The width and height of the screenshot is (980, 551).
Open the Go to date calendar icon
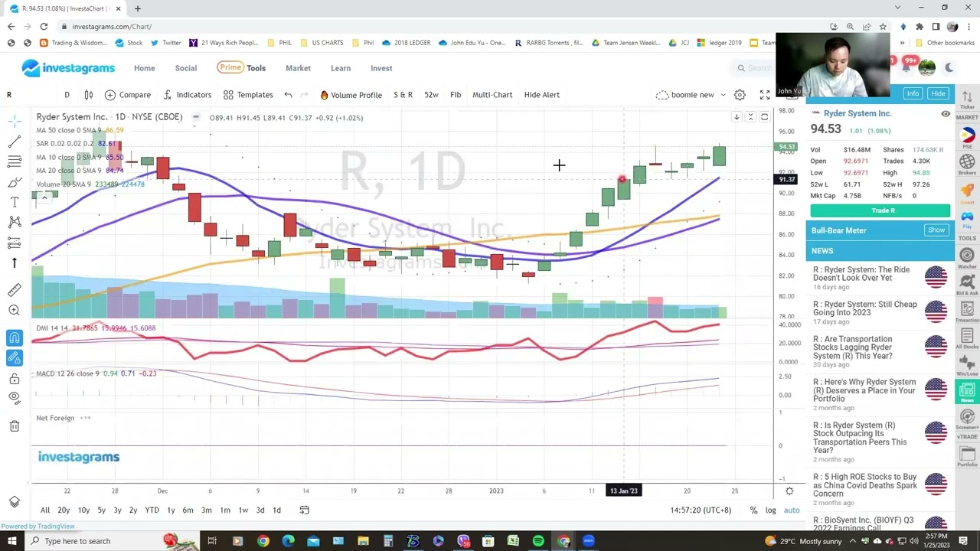coord(304,510)
